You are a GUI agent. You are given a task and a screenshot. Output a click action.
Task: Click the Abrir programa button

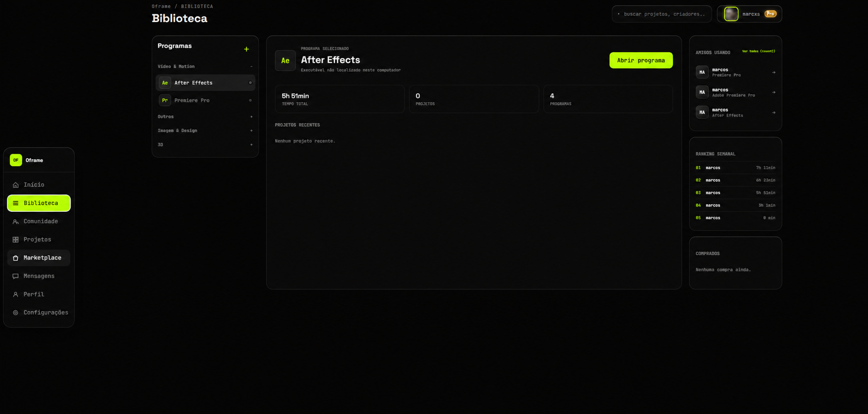coord(641,60)
